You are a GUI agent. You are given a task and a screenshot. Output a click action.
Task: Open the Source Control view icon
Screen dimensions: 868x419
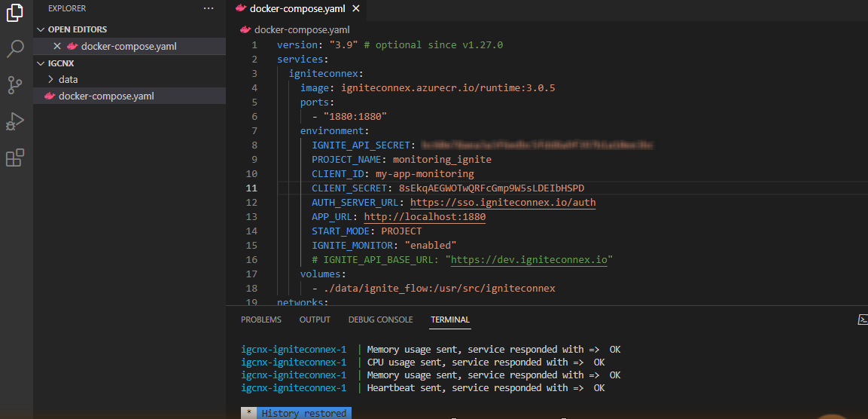click(x=15, y=85)
